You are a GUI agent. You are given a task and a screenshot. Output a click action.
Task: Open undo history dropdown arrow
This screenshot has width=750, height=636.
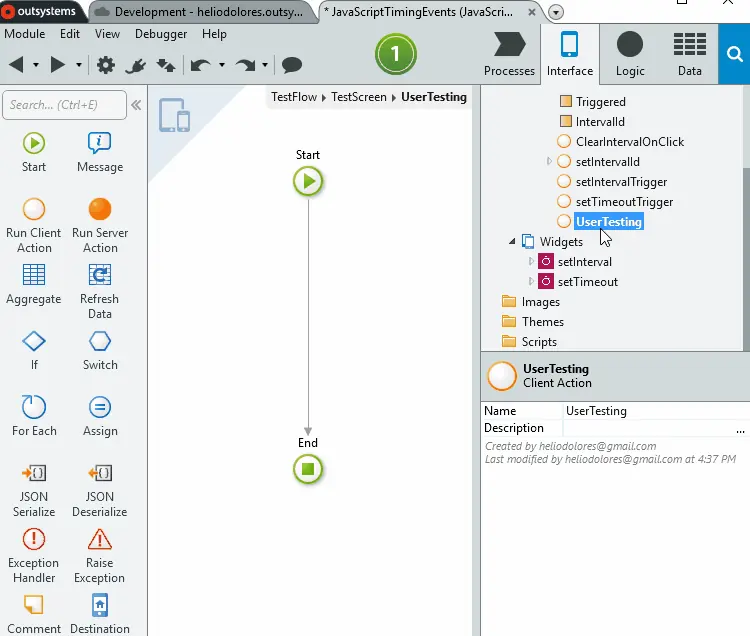coord(222,65)
